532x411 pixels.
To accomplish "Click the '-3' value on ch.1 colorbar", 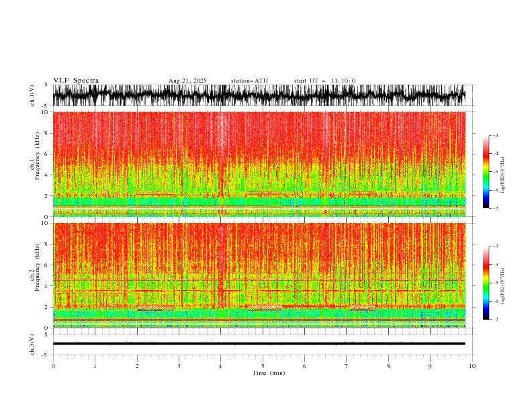I will coord(495,136).
